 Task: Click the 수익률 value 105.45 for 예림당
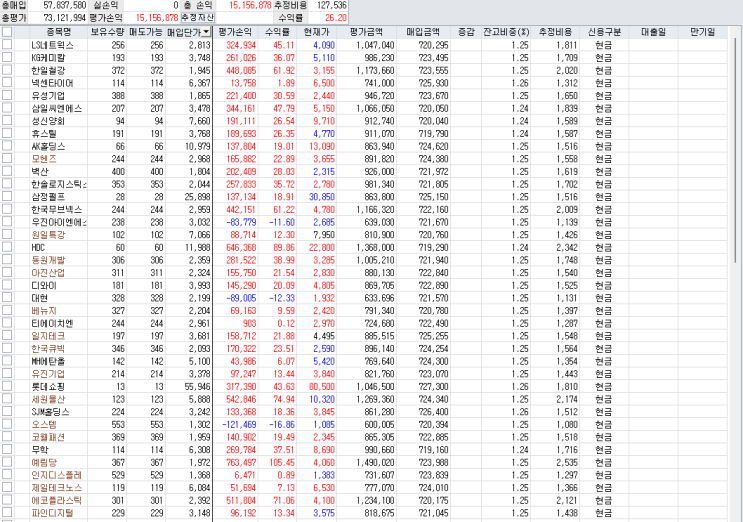282,462
